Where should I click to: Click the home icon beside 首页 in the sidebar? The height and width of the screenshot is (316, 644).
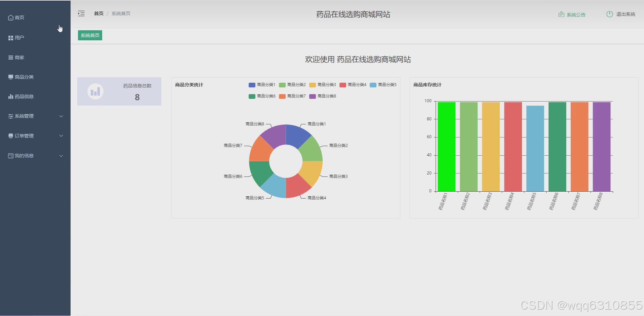point(11,17)
